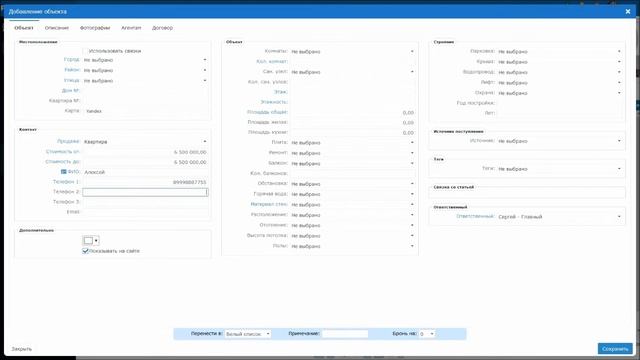
Task: Click the Связка со статьей field
Action: pyautogui.click(x=527, y=193)
